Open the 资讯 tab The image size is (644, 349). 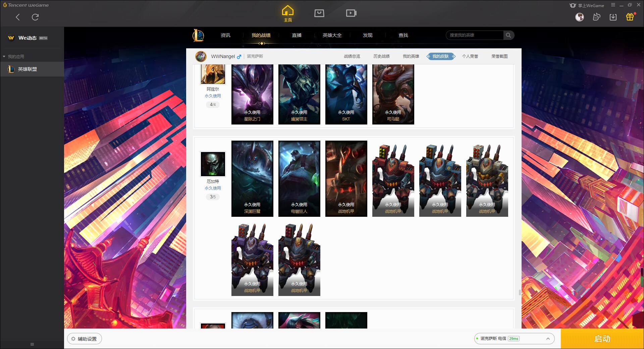(x=225, y=35)
